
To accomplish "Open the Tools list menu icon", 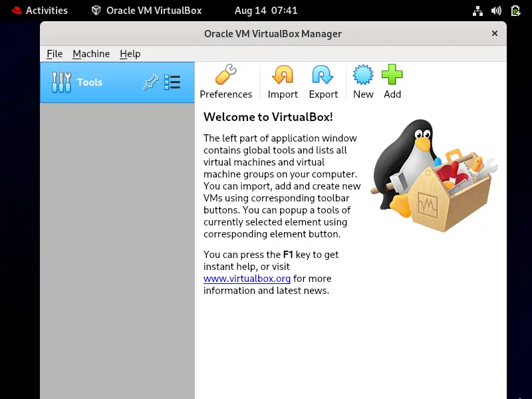I will [172, 82].
